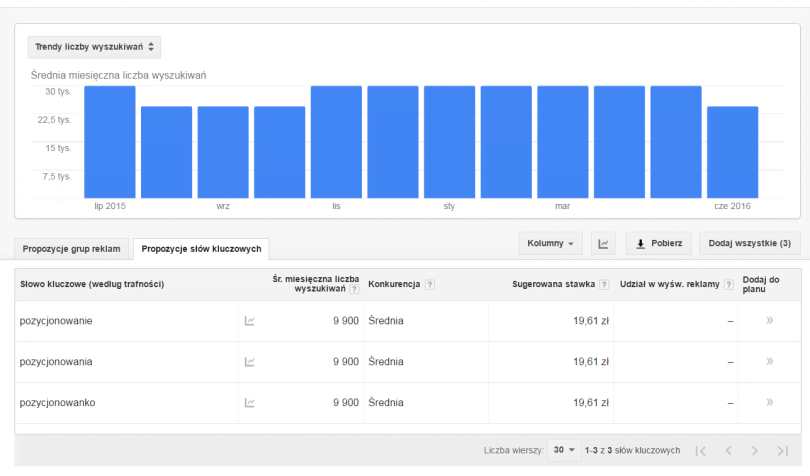This screenshot has width=810, height=476.
Task: Open rows-per-page dropdown showing 30
Action: [x=564, y=451]
